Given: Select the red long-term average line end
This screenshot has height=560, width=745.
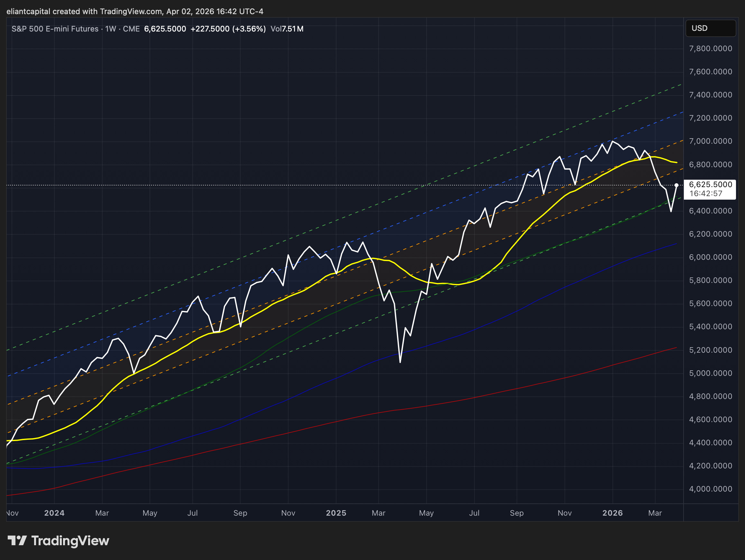Looking at the screenshot, I should click(676, 348).
